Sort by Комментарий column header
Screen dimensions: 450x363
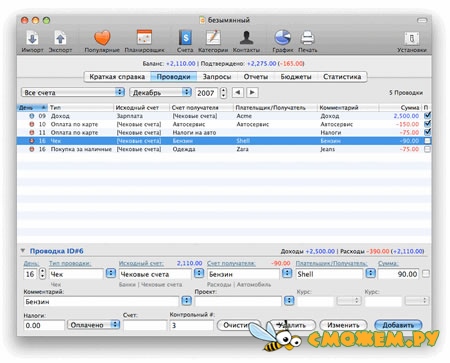click(347, 108)
